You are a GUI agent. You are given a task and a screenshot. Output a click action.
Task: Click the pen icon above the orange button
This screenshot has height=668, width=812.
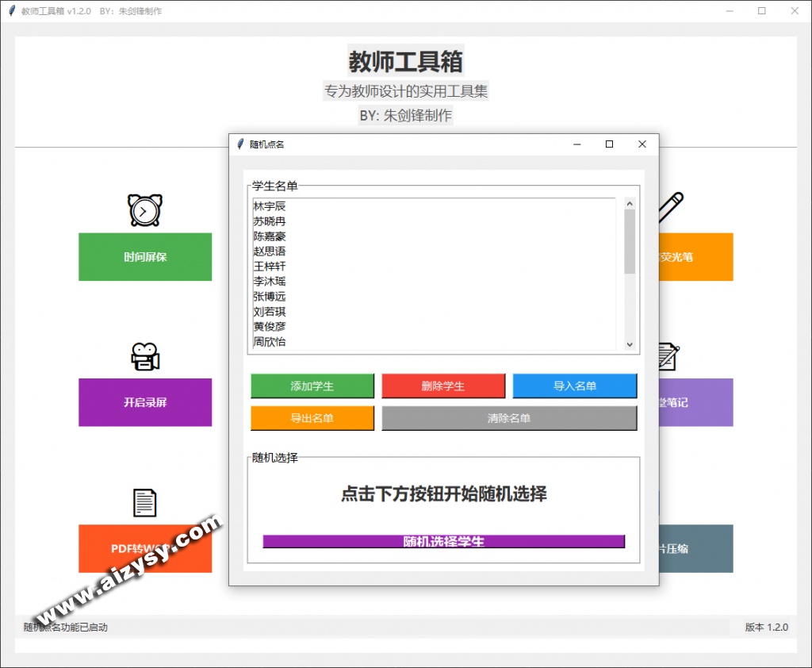coord(671,205)
